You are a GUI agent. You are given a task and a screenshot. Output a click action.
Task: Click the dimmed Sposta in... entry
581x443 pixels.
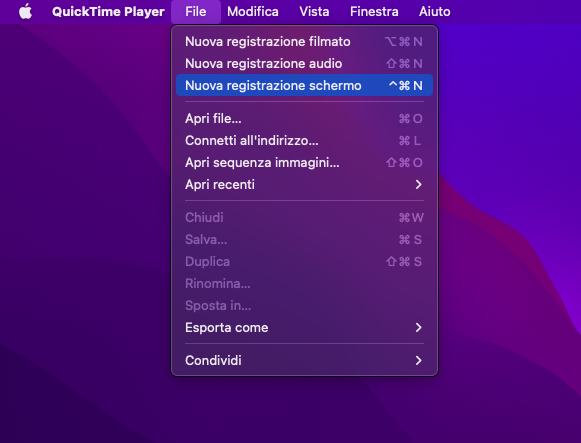point(304,306)
